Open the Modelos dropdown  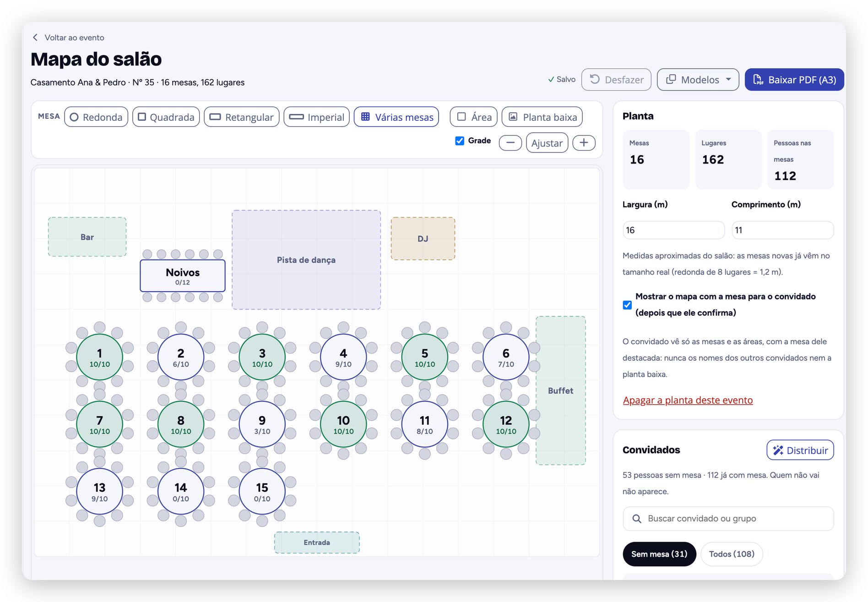click(x=698, y=80)
